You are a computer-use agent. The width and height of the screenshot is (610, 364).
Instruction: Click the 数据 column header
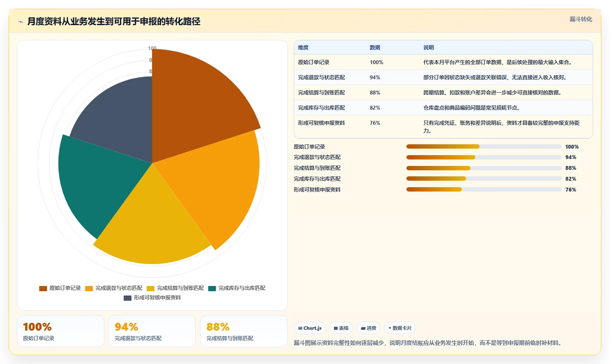coord(375,48)
